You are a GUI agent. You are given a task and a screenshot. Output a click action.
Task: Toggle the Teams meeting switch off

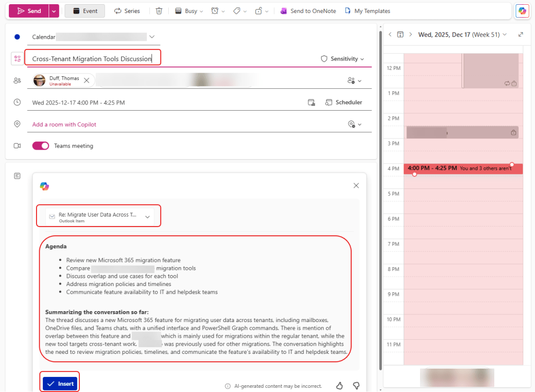(41, 146)
